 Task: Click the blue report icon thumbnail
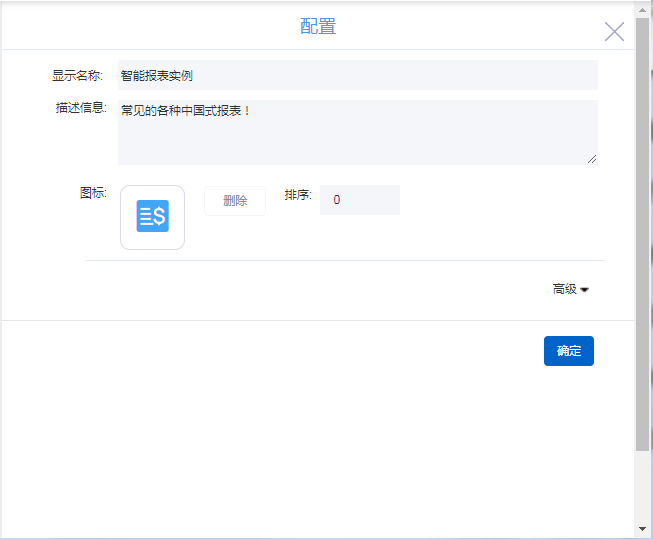pos(153,217)
